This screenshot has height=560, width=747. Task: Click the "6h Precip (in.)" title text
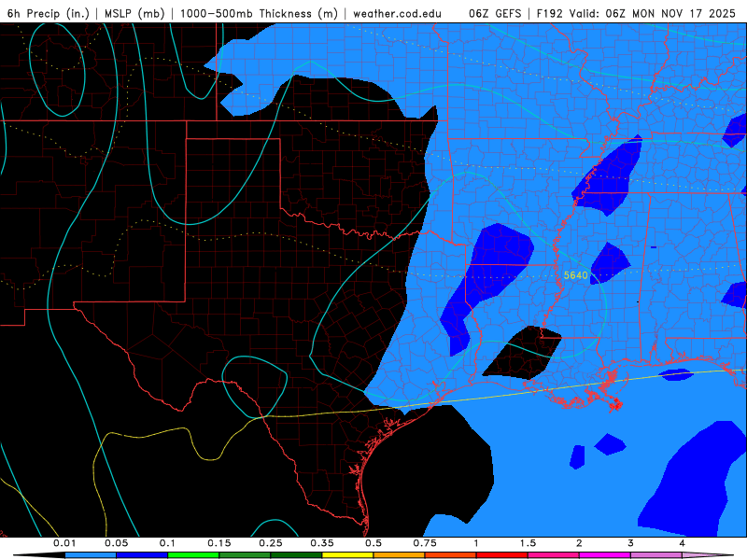[49, 13]
